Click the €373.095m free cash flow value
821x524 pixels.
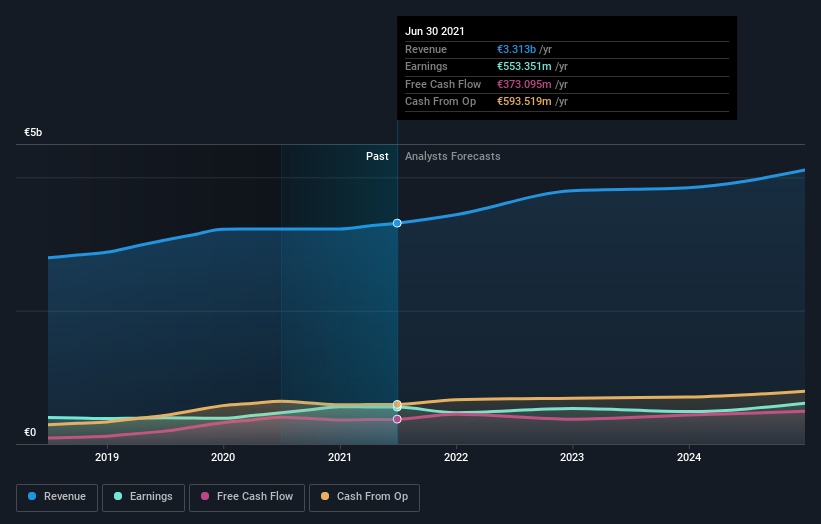click(524, 84)
